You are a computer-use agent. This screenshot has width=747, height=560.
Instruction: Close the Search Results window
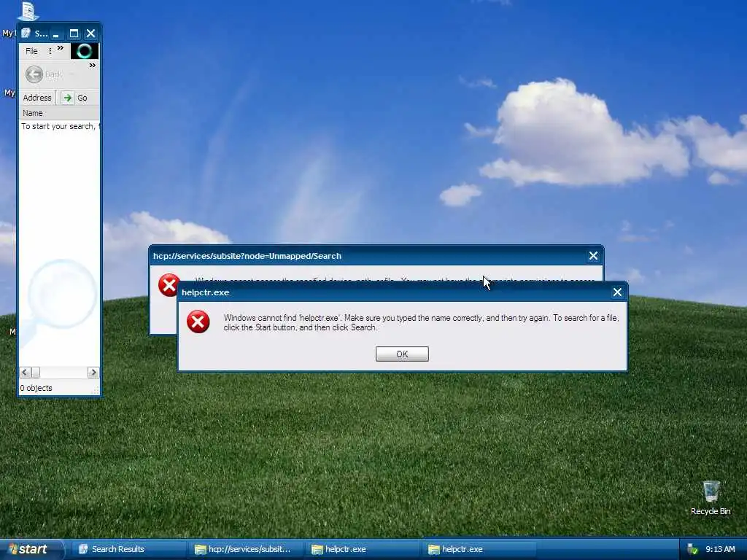[x=90, y=34]
